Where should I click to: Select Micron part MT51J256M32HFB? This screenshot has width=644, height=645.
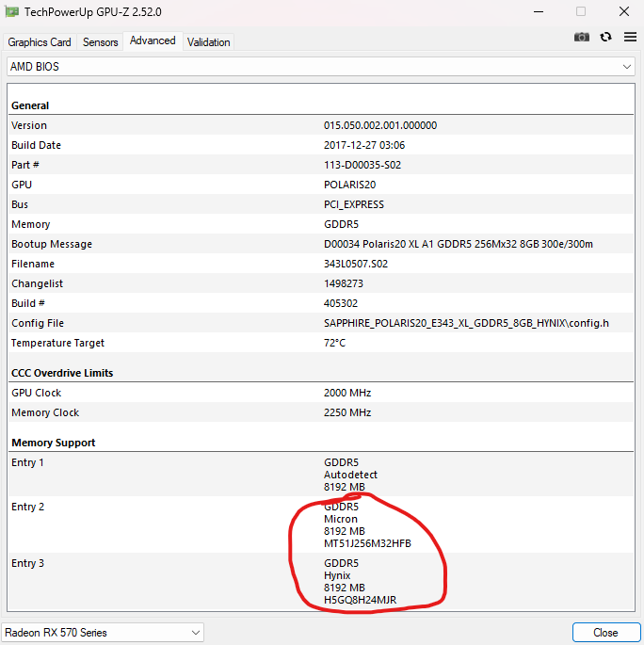coord(367,543)
